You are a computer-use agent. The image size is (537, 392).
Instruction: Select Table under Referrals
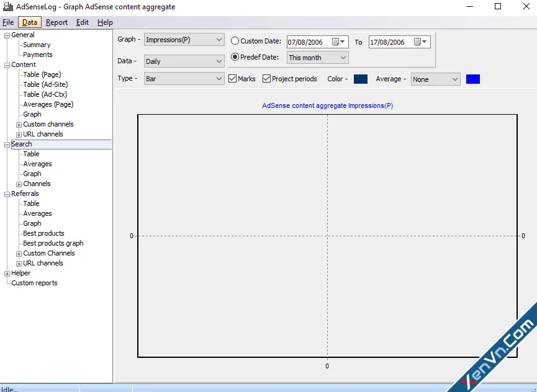31,203
